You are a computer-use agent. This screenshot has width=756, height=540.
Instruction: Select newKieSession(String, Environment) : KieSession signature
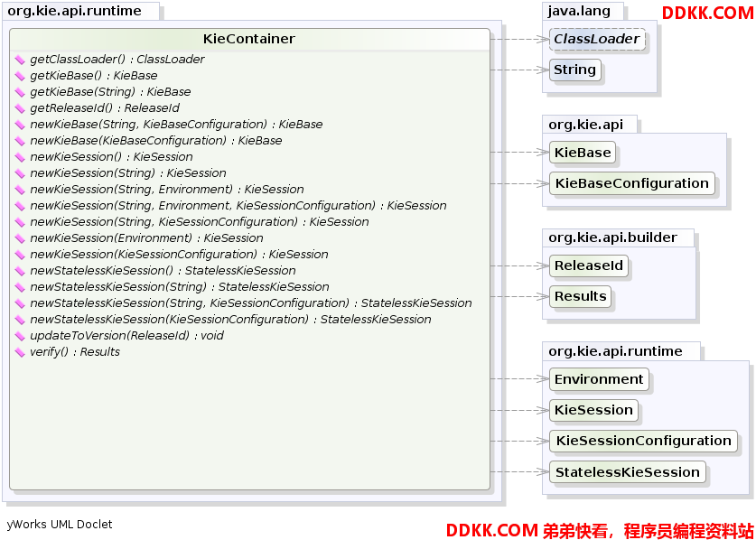pos(167,189)
